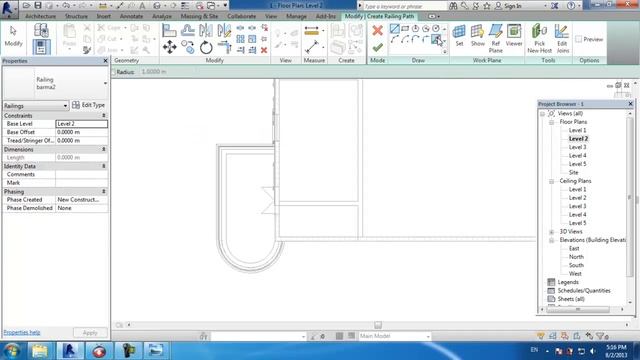The width and height of the screenshot is (640, 360).
Task: Expand the 3D Views tree node
Action: coord(551,232)
